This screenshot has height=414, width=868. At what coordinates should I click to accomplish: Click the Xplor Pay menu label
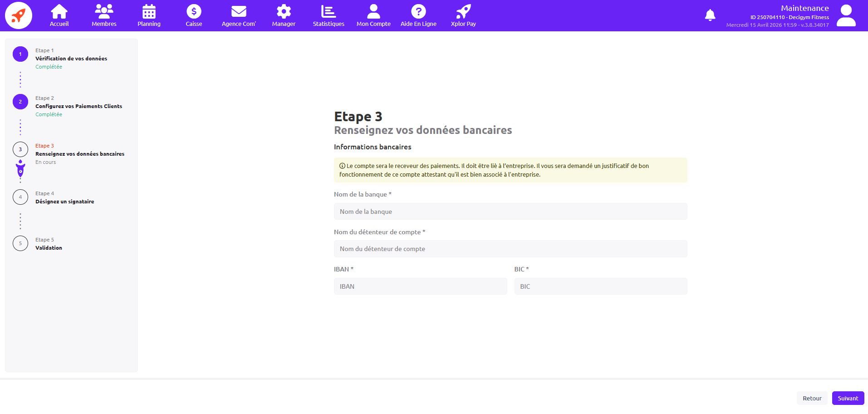pyautogui.click(x=463, y=24)
